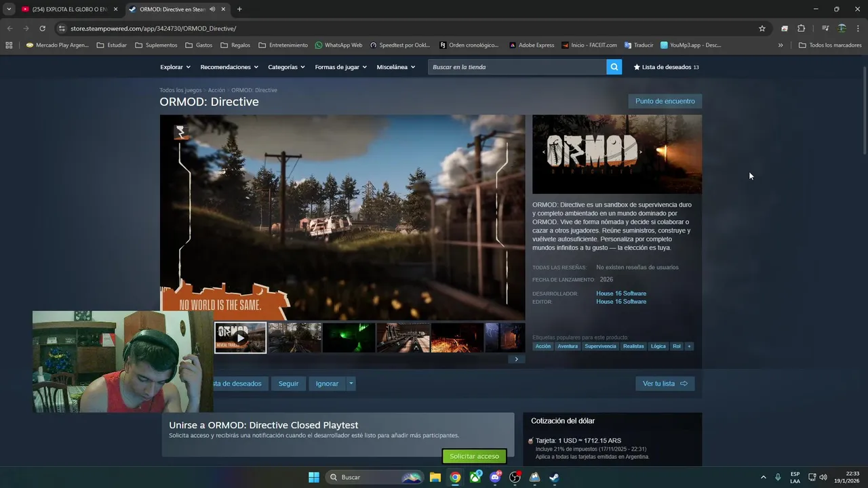Reload the Steam store page

42,28
